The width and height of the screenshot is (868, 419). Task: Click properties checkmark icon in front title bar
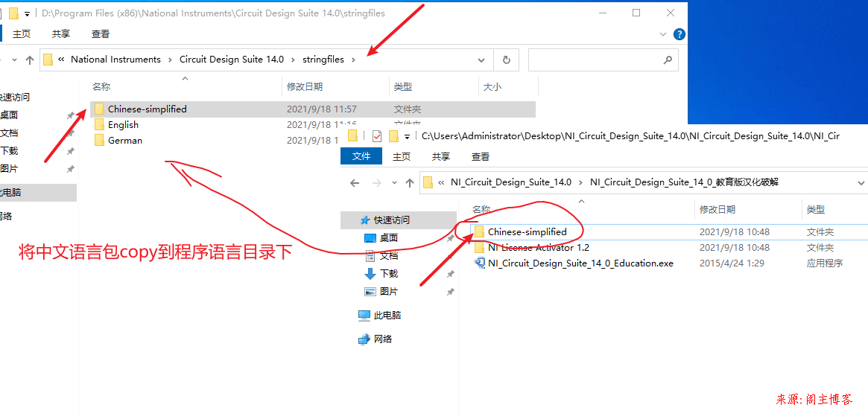point(377,135)
